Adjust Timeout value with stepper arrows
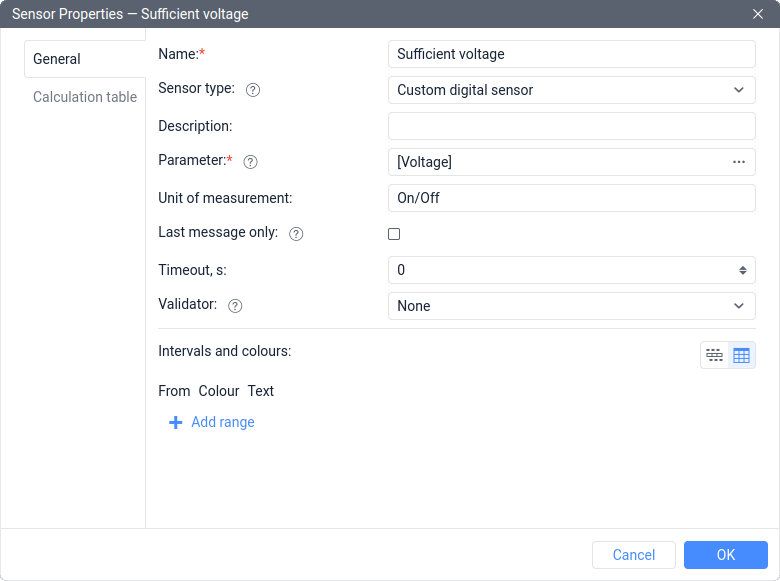The width and height of the screenshot is (780, 581). coord(743,270)
